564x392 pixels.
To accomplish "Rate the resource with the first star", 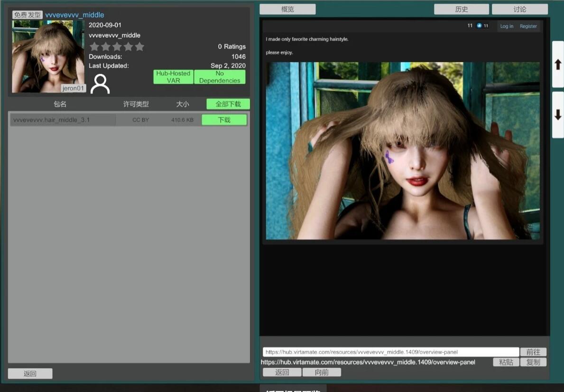I will point(94,47).
